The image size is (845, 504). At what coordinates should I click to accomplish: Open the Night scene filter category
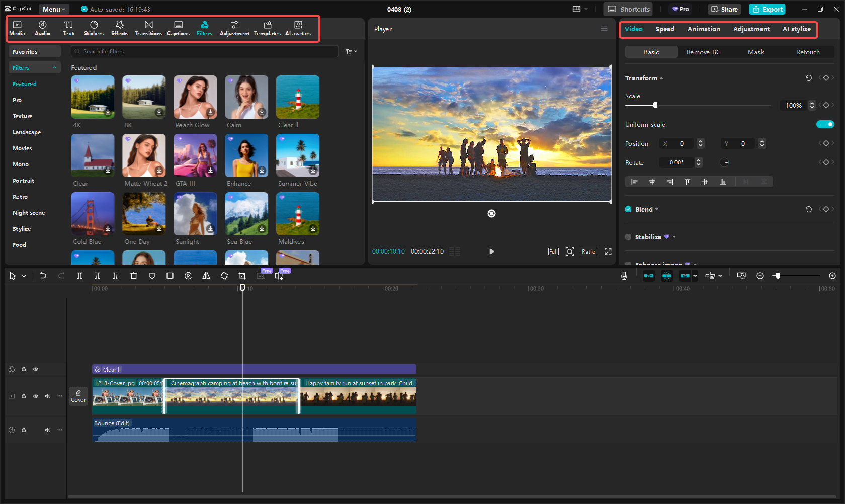coord(28,212)
